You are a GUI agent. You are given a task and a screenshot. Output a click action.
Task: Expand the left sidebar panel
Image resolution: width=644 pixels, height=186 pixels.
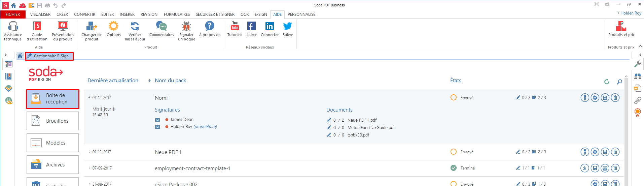tap(6, 55)
